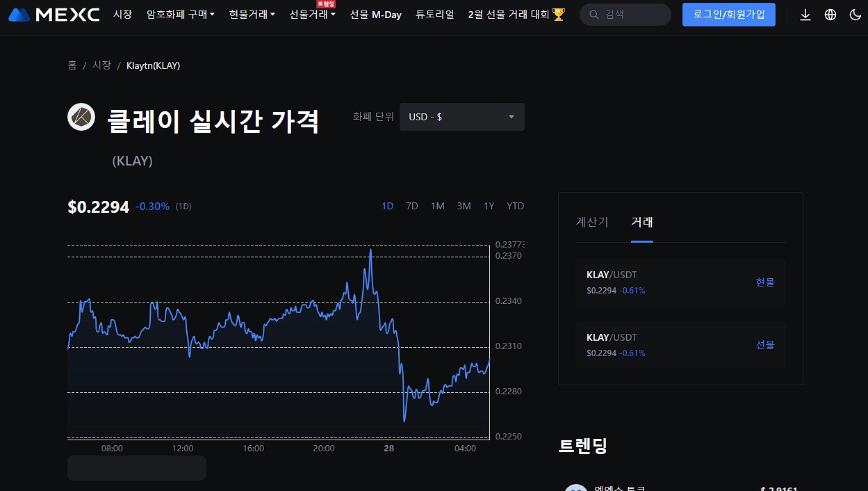Open the 화폐 단위 USD currency dropdown
This screenshot has width=868, height=491.
461,117
